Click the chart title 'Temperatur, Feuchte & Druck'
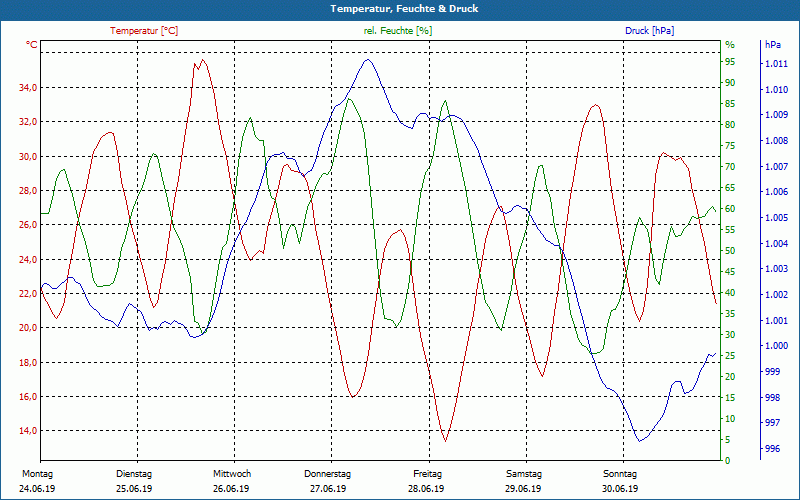Screen dimensions: 800x500 click(x=404, y=9)
